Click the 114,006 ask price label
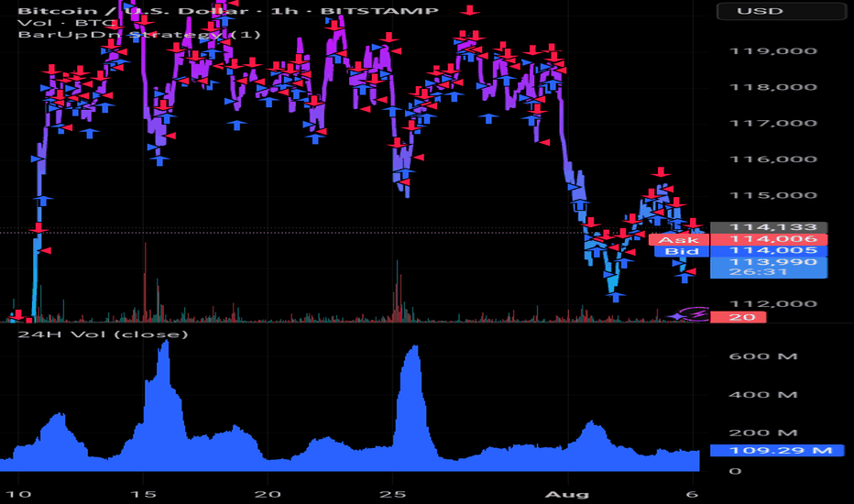Screen dimensions: 854x504 769,239
